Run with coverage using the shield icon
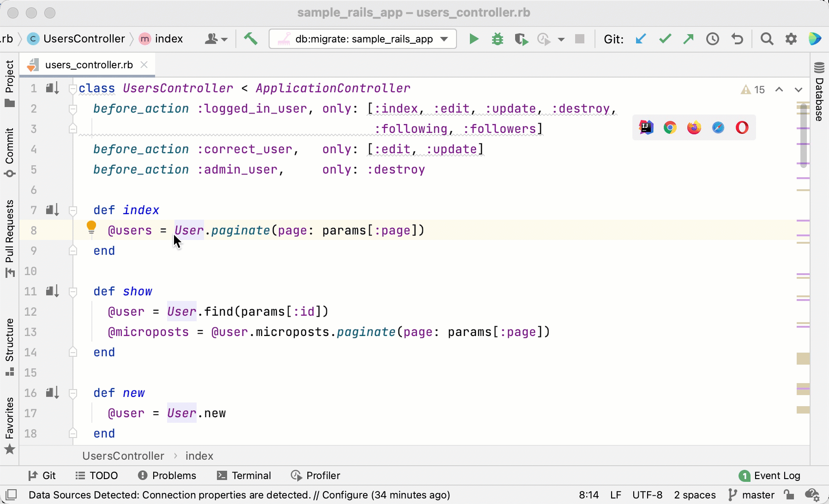Viewport: 829px width, 504px height. (x=522, y=39)
